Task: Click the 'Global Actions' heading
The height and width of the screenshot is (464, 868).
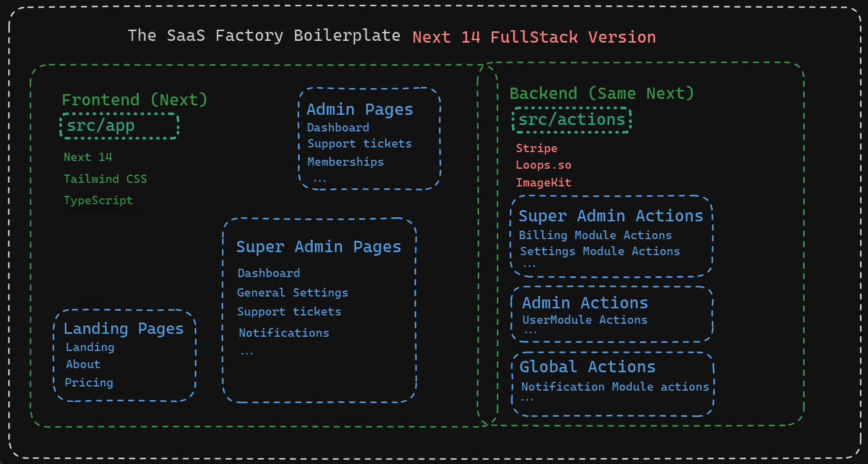Action: click(587, 367)
